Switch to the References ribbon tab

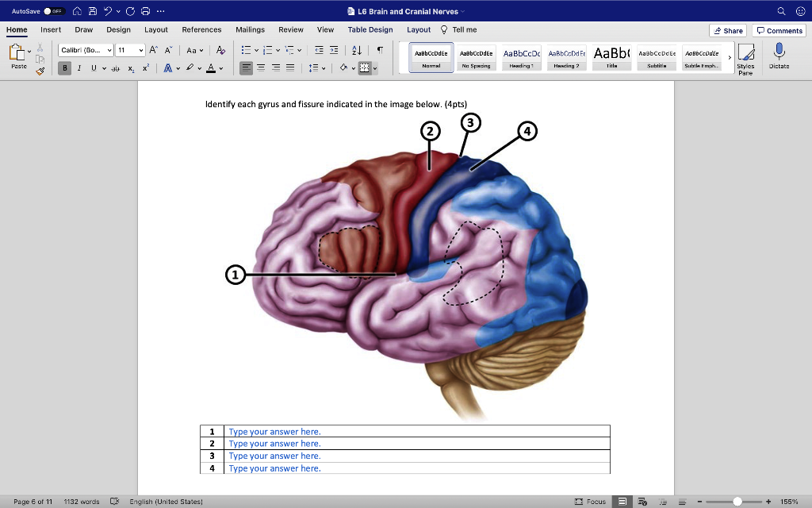pyautogui.click(x=201, y=29)
